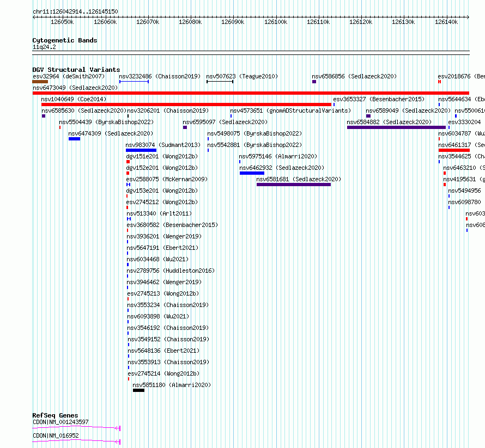This screenshot has width=485, height=448.
Task: Open nsv3553234 (Chaisson2019) variant
Action: click(x=168, y=305)
